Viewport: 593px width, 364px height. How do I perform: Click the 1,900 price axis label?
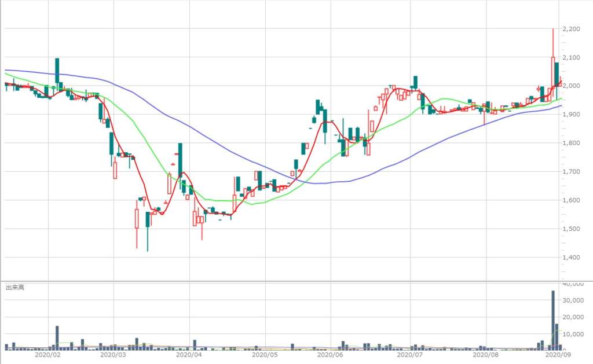point(571,115)
